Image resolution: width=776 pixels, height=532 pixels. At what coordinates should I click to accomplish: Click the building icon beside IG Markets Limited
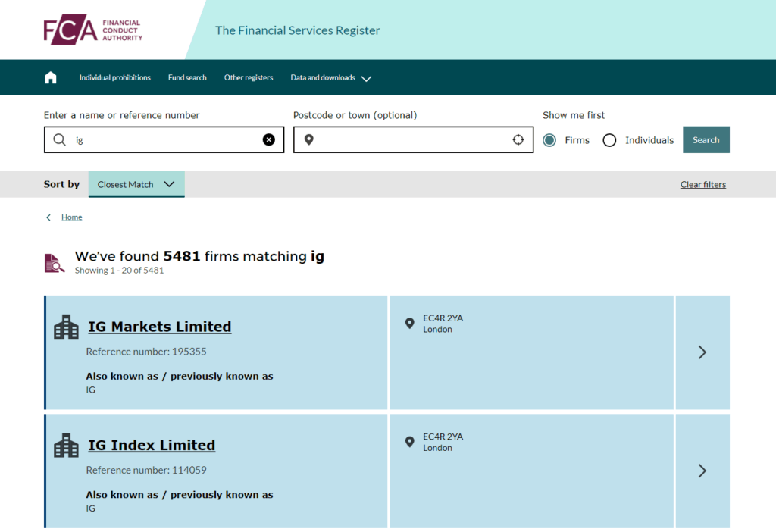[67, 327]
